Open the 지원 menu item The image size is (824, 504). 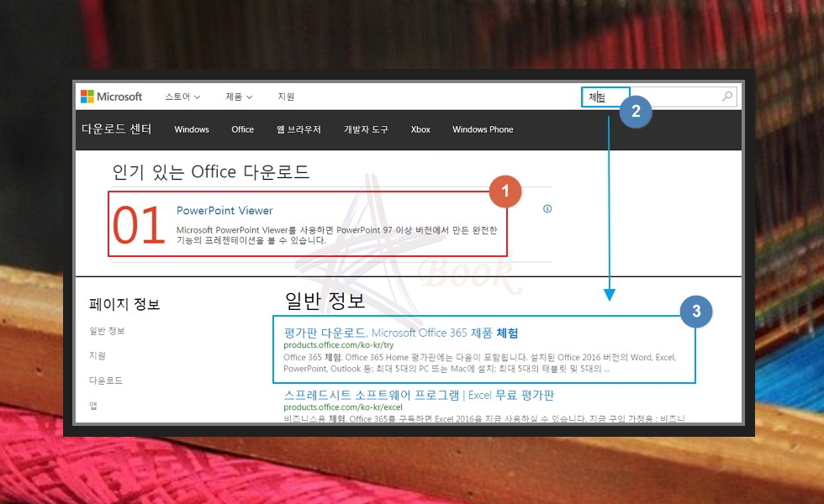coord(286,97)
